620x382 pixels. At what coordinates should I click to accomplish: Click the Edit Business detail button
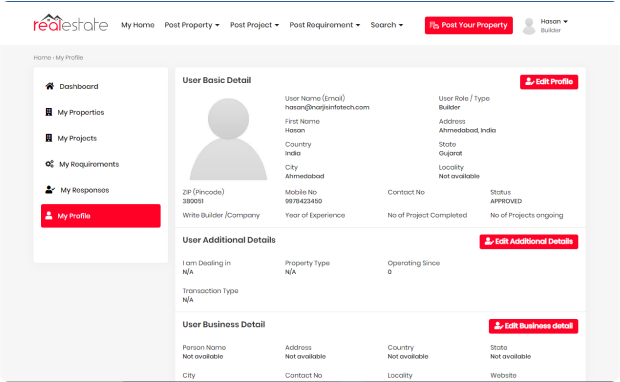(533, 326)
